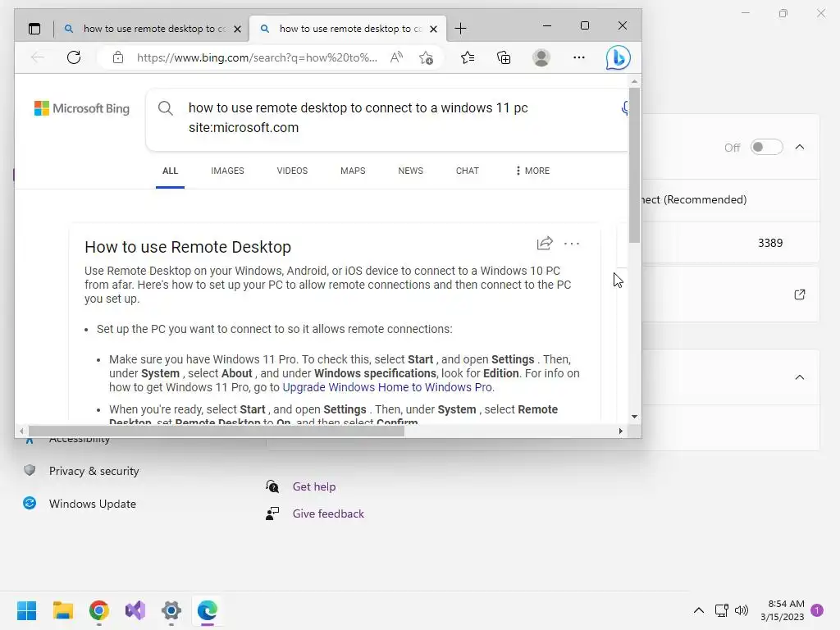This screenshot has width=840, height=630.
Task: Launch File Explorer from the taskbar
Action: tap(62, 610)
